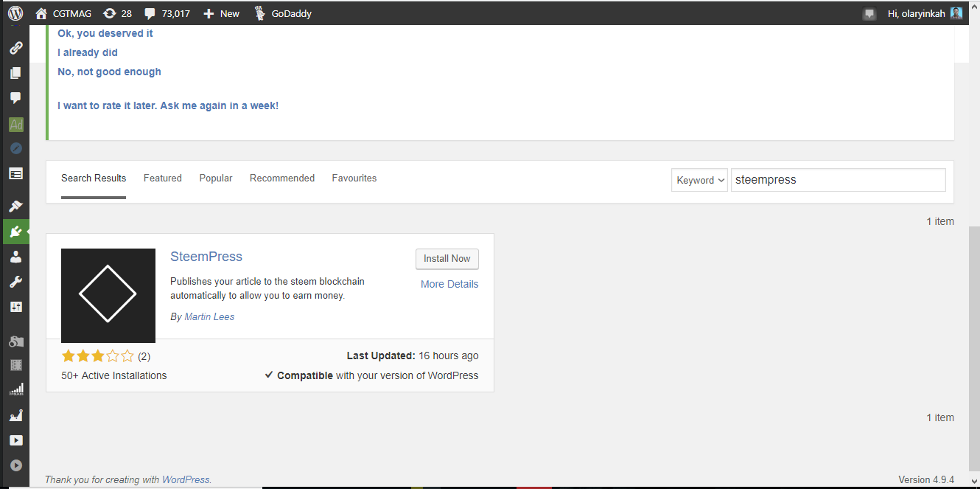Open the Settings sliders sidebar icon
980x489 pixels.
point(15,307)
